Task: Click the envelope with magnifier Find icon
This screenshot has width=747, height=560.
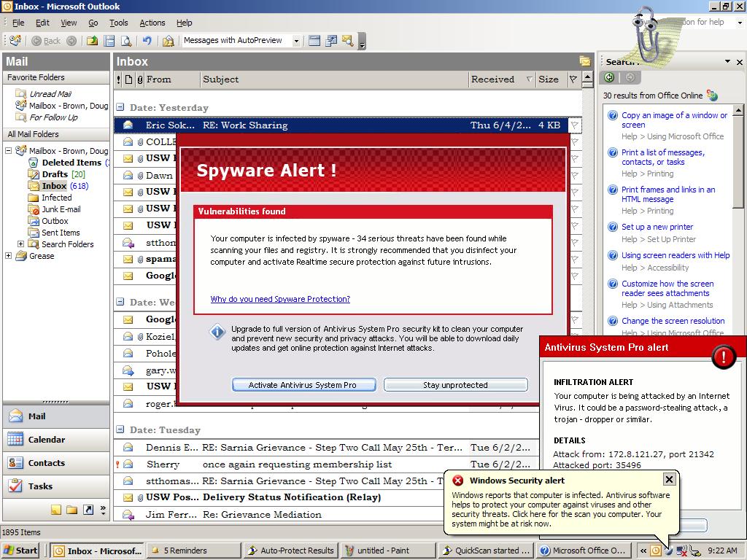Action: 348,41
